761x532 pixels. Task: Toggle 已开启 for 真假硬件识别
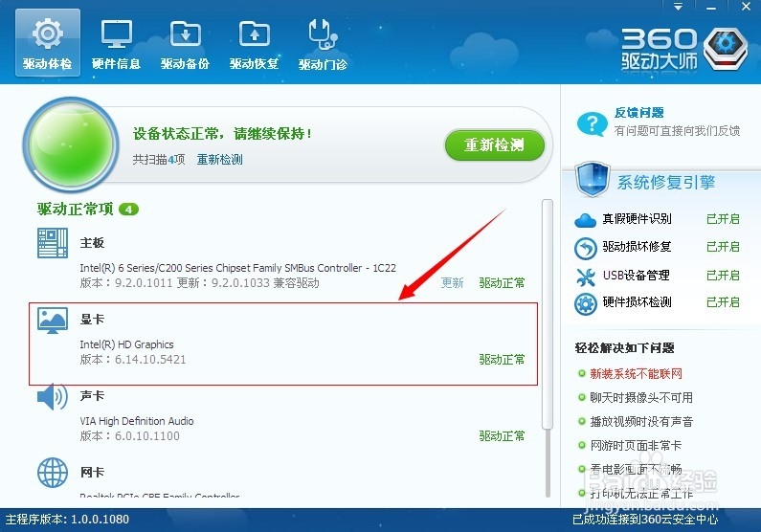click(723, 219)
